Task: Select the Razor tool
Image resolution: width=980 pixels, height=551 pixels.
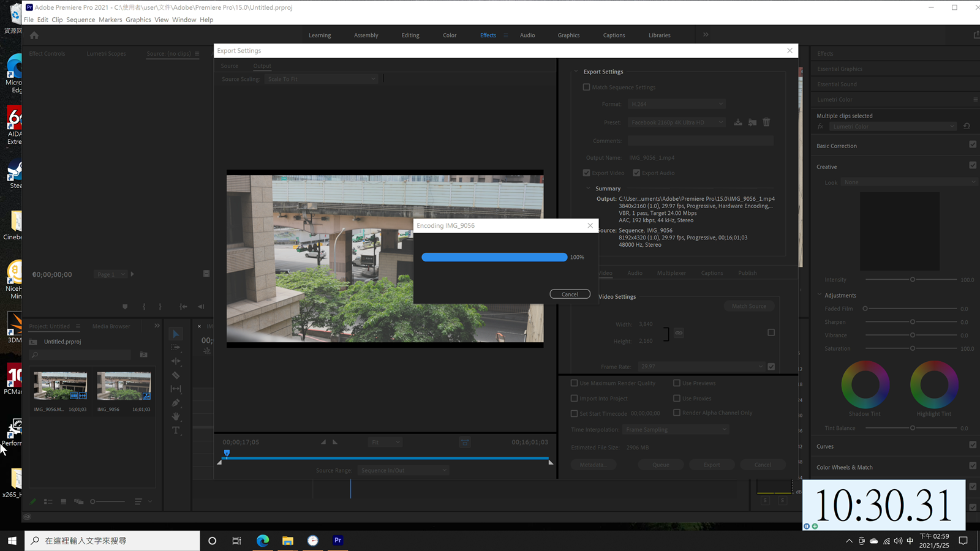Action: (176, 375)
